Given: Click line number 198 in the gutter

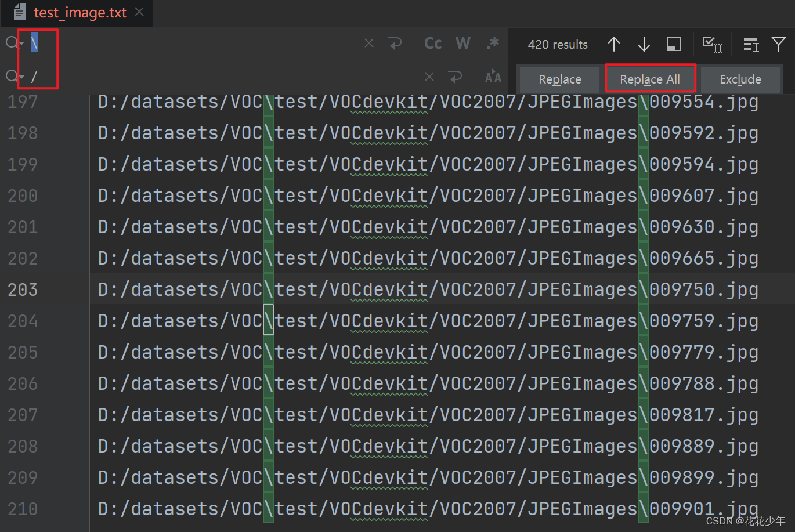Looking at the screenshot, I should tap(23, 133).
